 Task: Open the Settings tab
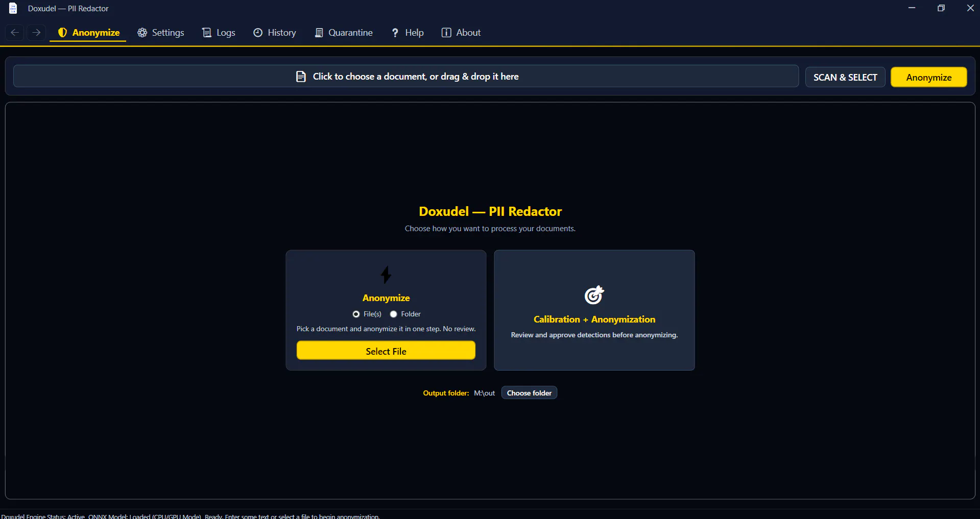pyautogui.click(x=161, y=33)
